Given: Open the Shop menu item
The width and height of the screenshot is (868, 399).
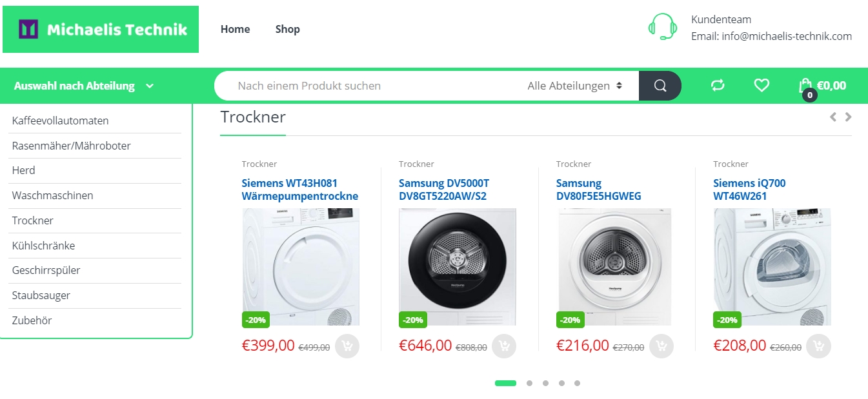Looking at the screenshot, I should pyautogui.click(x=287, y=29).
